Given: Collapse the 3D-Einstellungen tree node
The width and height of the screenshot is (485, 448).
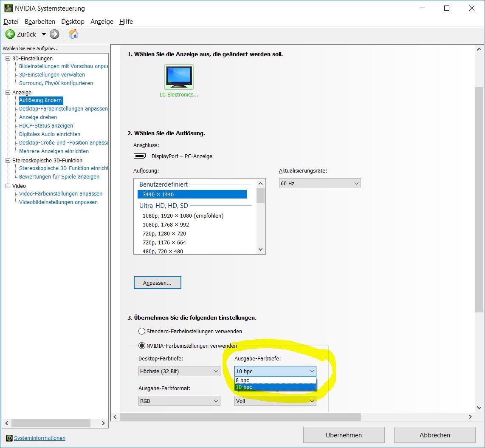Looking at the screenshot, I should pos(8,58).
